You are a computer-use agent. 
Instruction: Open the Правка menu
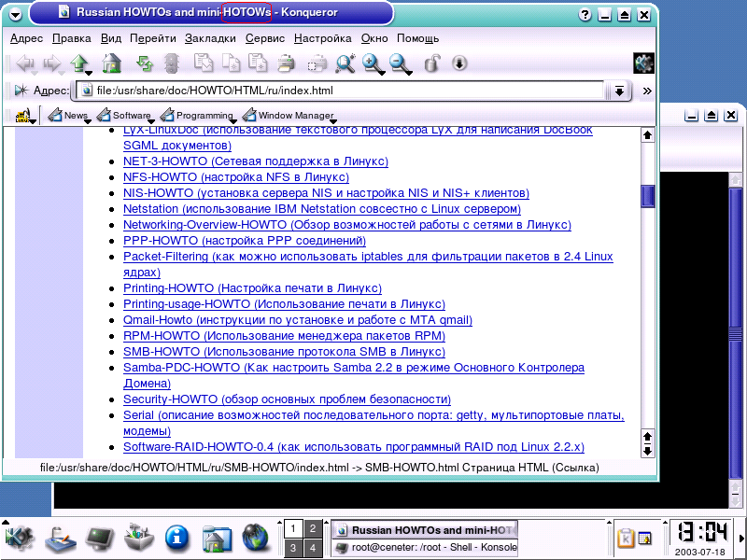[72, 38]
